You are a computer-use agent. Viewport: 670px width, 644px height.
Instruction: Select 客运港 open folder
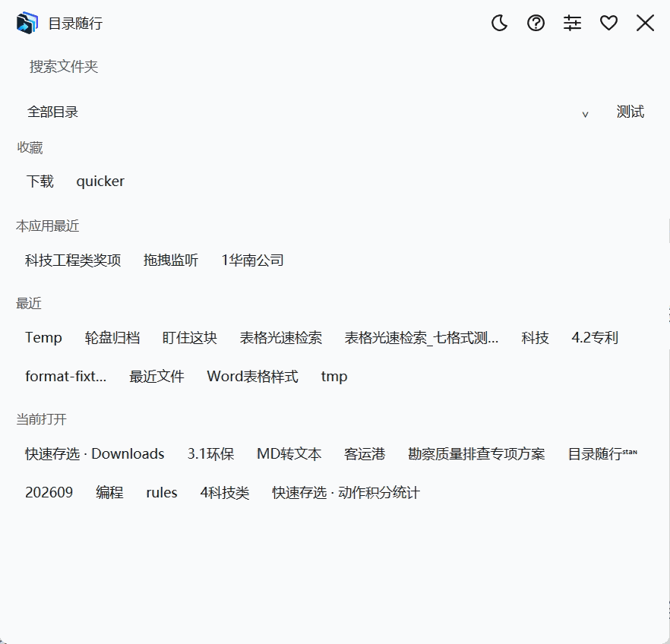(365, 453)
